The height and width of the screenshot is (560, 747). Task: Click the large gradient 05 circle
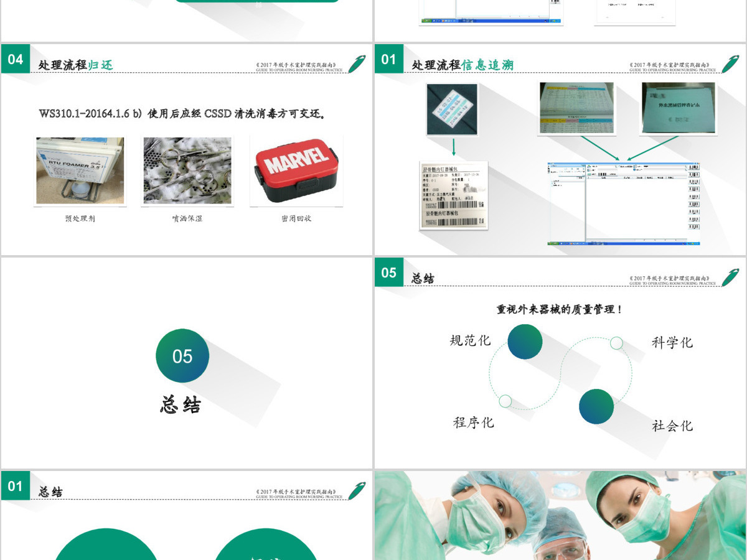click(x=182, y=356)
